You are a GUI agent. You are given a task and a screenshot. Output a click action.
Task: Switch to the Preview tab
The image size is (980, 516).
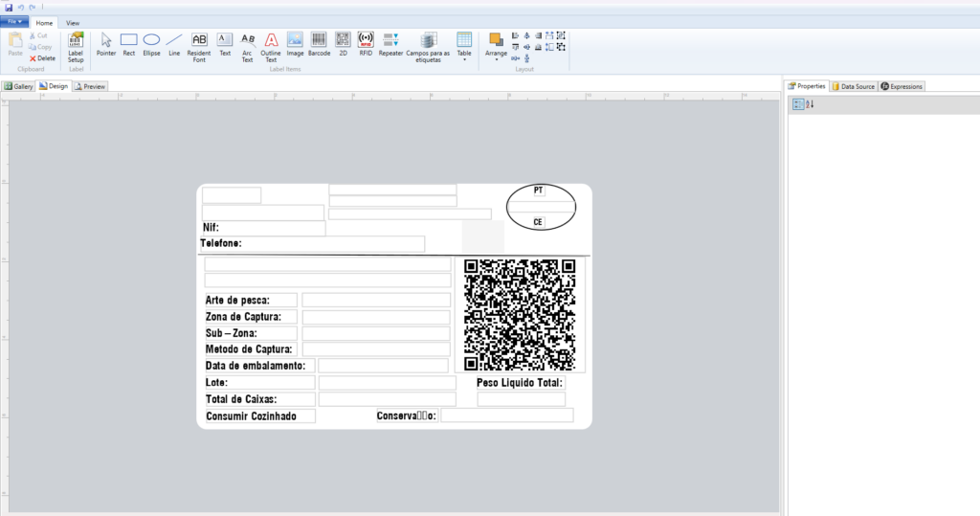coord(90,86)
